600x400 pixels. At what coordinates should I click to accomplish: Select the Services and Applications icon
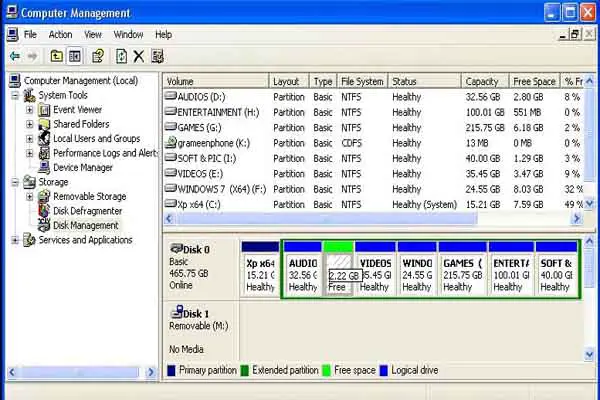[x=29, y=240]
